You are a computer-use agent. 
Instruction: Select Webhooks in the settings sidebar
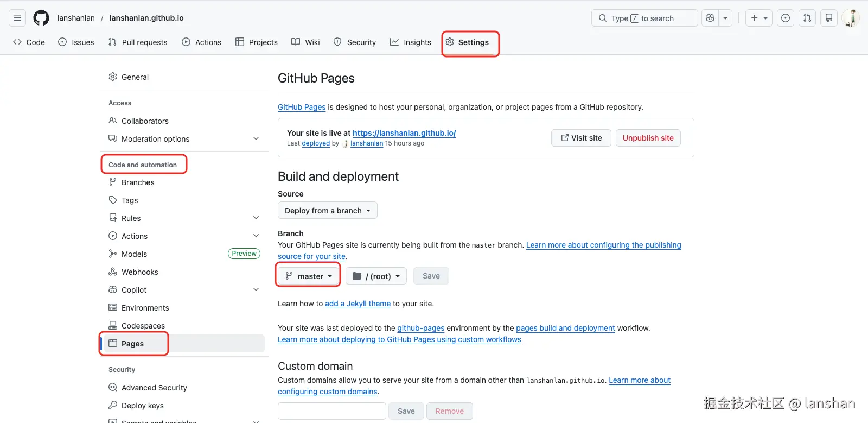140,272
